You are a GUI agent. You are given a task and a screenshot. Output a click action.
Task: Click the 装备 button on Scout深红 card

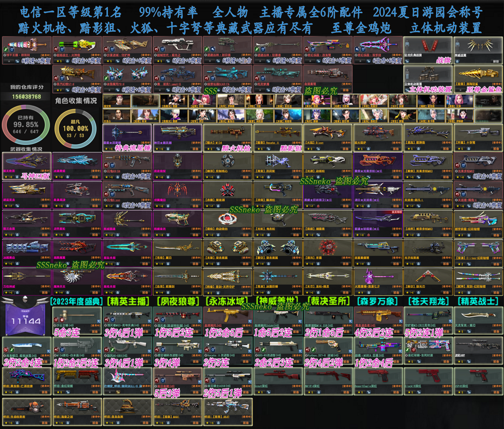click(296, 392)
